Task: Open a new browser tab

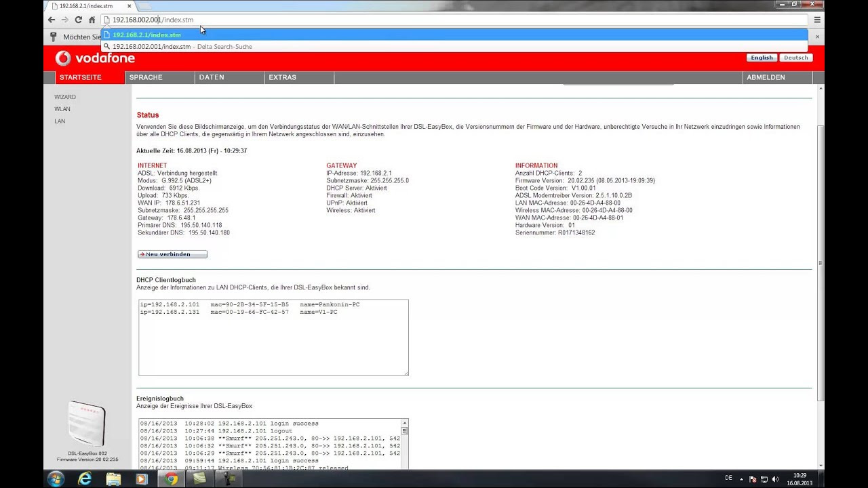Action: [146, 5]
